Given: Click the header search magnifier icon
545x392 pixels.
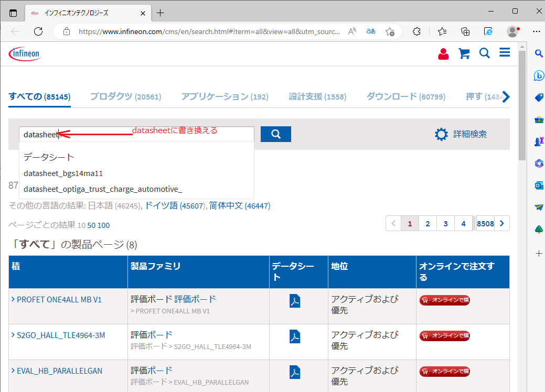Looking at the screenshot, I should point(485,53).
